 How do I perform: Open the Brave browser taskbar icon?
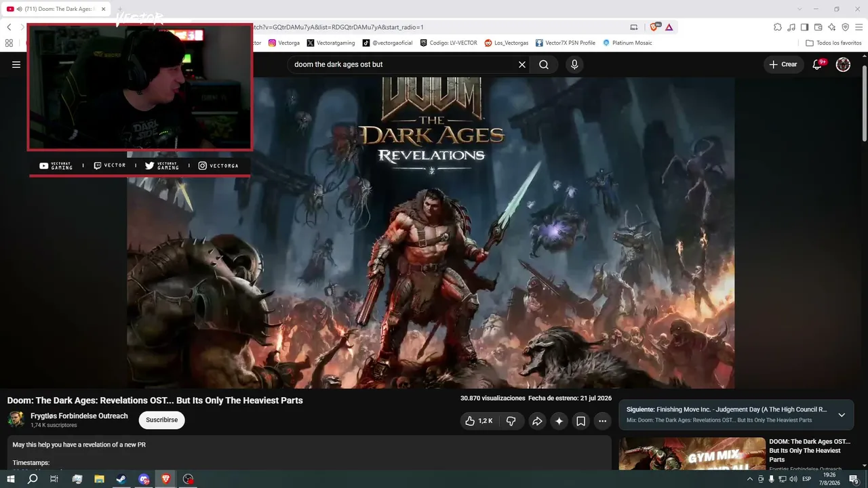click(x=165, y=479)
